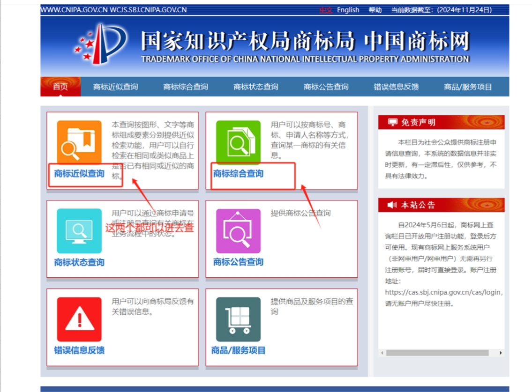Select 商标公告查询 in the navigation bar
The height and width of the screenshot is (392, 532).
(x=326, y=87)
